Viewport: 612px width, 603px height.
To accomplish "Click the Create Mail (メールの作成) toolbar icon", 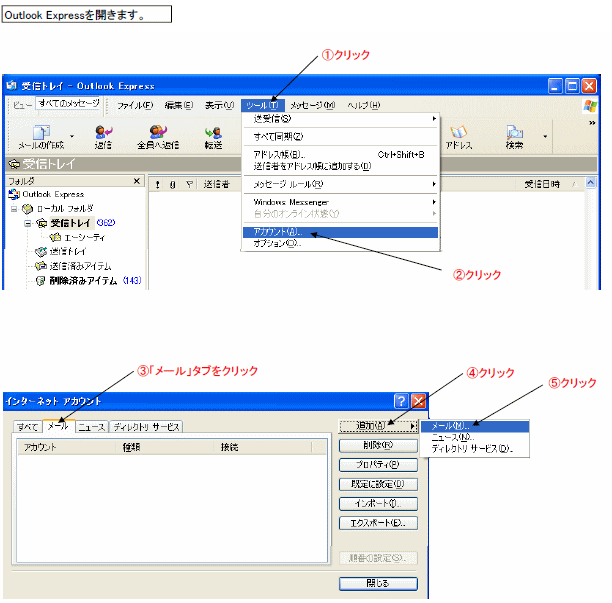I will [x=41, y=137].
